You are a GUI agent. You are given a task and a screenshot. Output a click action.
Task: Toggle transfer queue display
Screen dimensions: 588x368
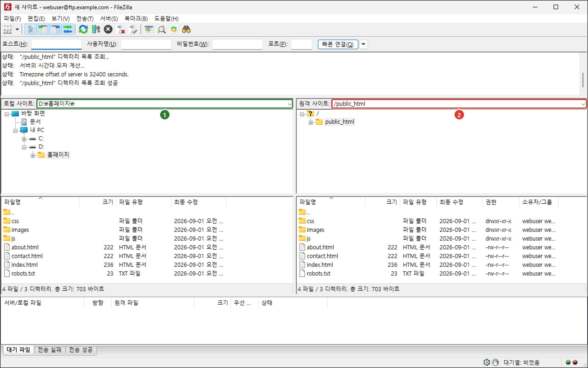tap(68, 30)
